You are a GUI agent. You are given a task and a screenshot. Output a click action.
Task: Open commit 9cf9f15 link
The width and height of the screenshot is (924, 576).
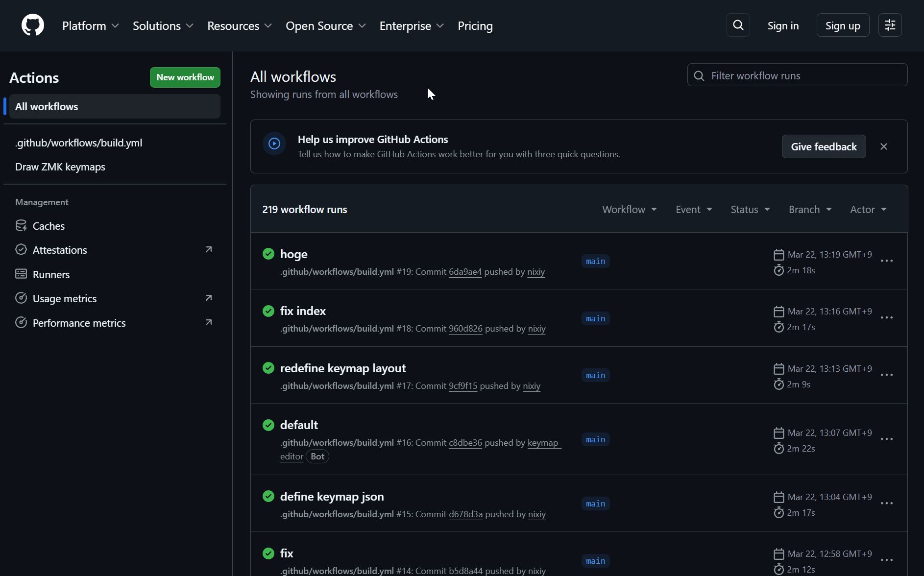click(463, 385)
